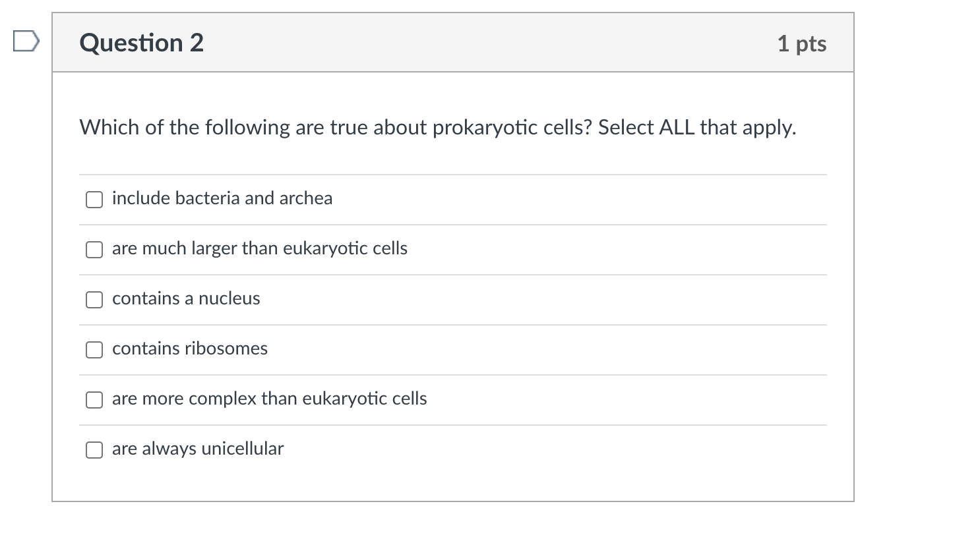
Task: Click the '1 pts' points label
Action: tap(801, 43)
